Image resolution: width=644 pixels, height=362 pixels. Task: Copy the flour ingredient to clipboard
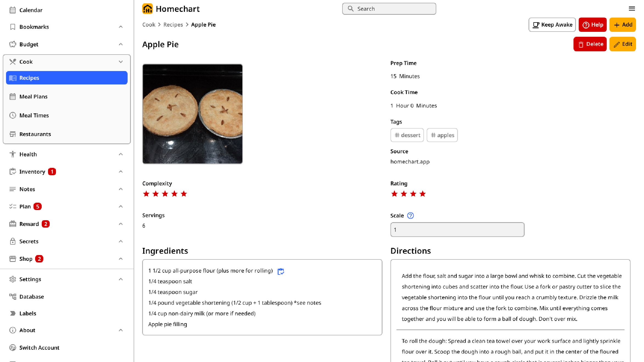tap(281, 271)
